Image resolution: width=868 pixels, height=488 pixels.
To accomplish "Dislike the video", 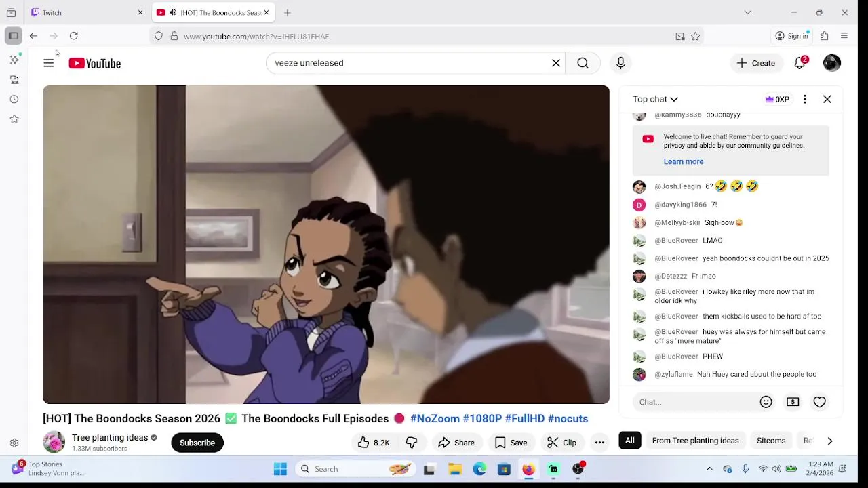I will [x=412, y=443].
